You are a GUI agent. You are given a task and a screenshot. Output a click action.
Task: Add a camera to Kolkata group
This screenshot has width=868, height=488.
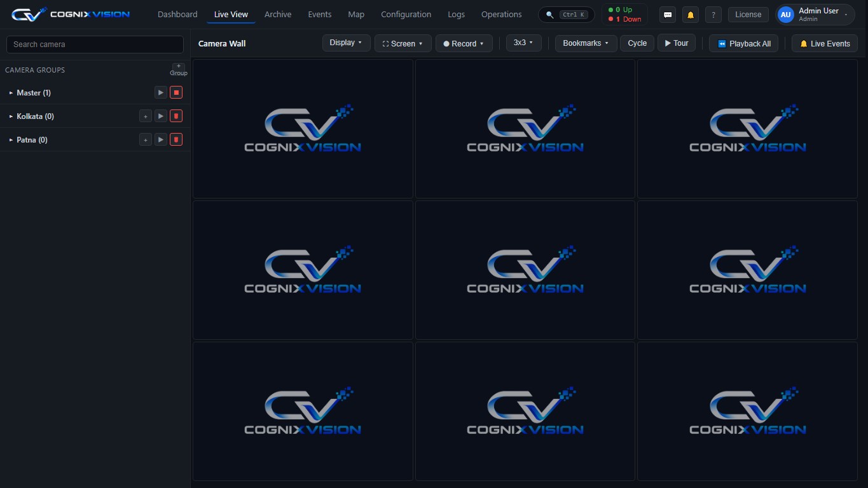[146, 116]
